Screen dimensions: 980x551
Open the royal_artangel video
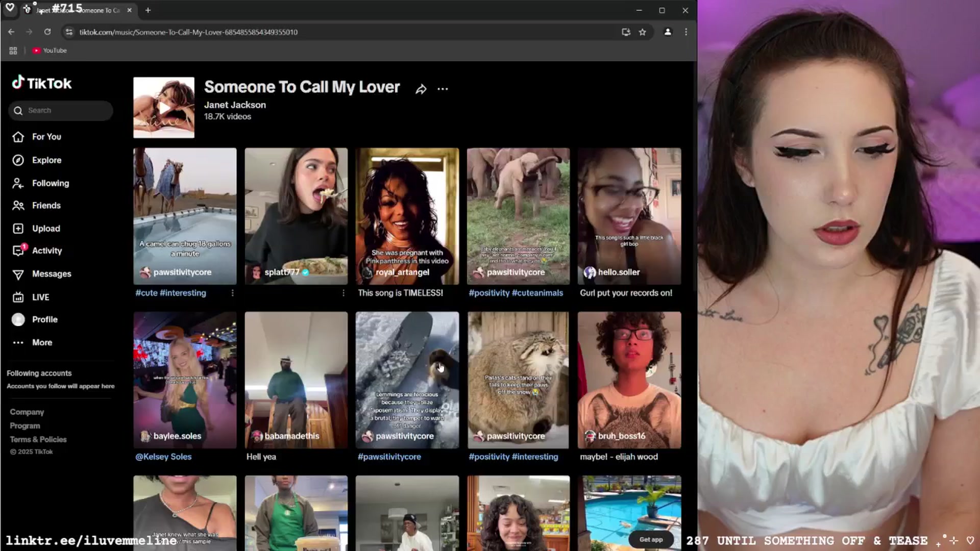coord(407,216)
